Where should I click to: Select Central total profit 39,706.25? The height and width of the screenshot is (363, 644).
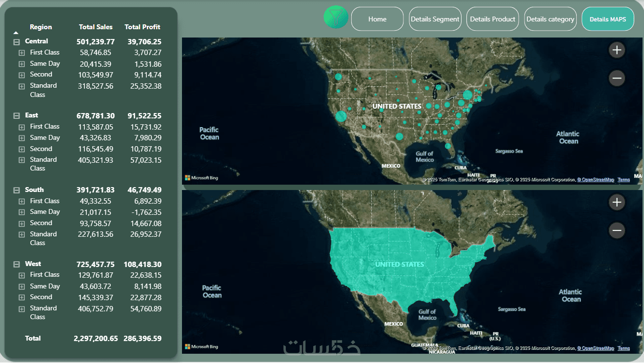click(x=144, y=42)
